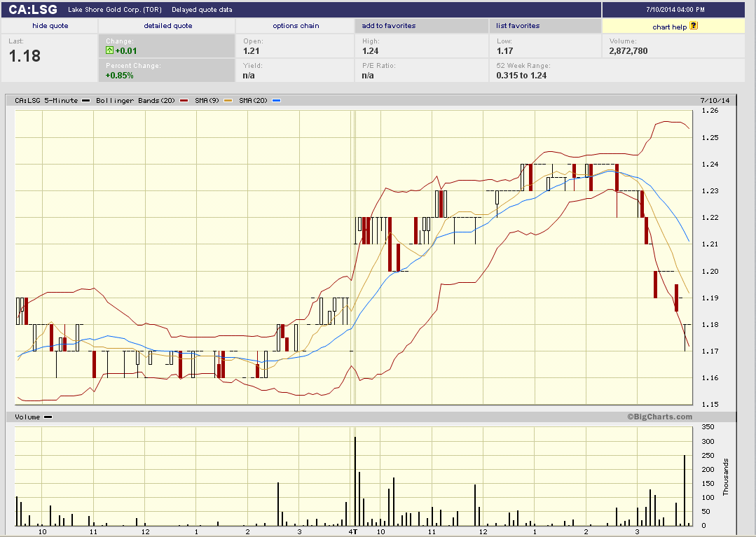The image size is (756, 537).
Task: Click the blue SMA(20) legend swatch
Action: (276, 101)
